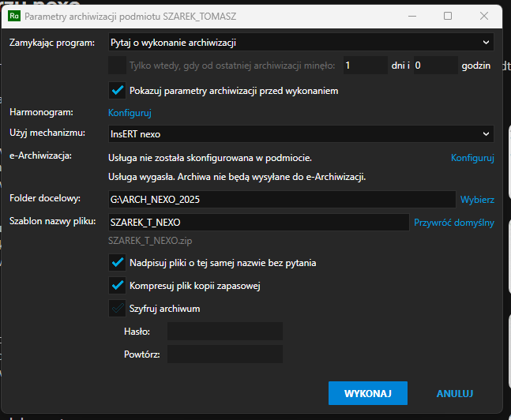Toggle 'Pokazuj parametry archiwizacji przed wykonaniem' checkbox

[x=118, y=90]
